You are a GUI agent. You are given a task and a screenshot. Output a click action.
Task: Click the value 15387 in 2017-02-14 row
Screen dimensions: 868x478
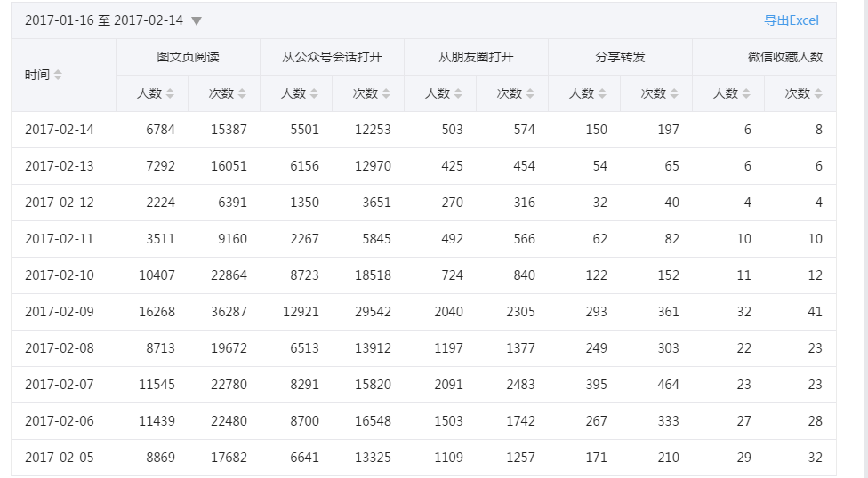(229, 130)
